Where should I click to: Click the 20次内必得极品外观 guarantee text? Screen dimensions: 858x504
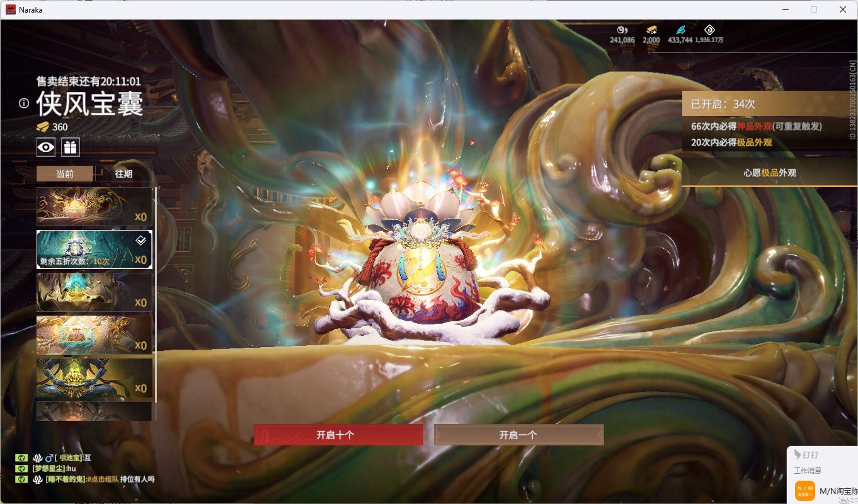[731, 142]
